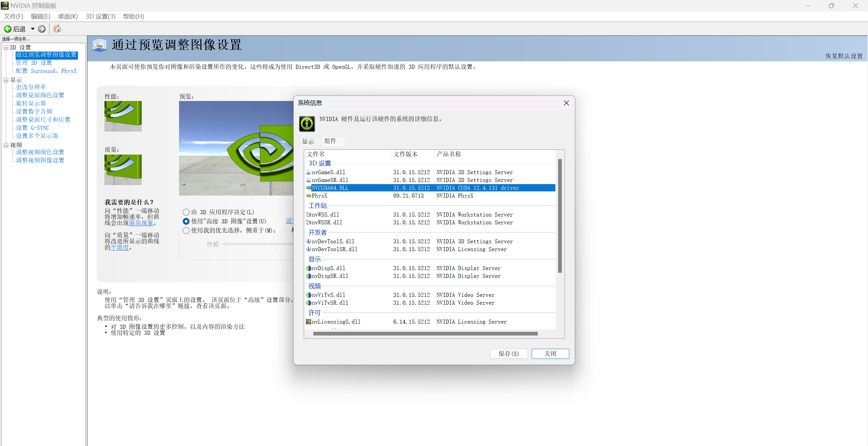Open 调整桌面尺寸和位置 in the task tree

(43, 120)
